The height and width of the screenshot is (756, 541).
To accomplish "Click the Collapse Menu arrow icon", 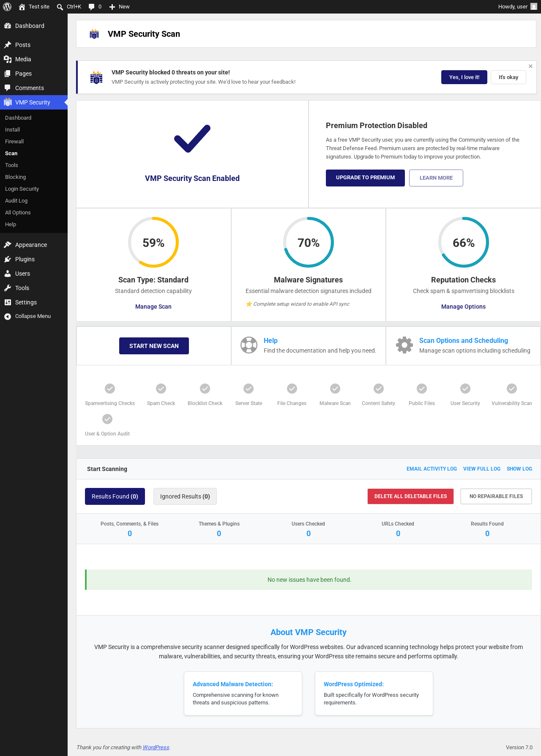I will [8, 316].
